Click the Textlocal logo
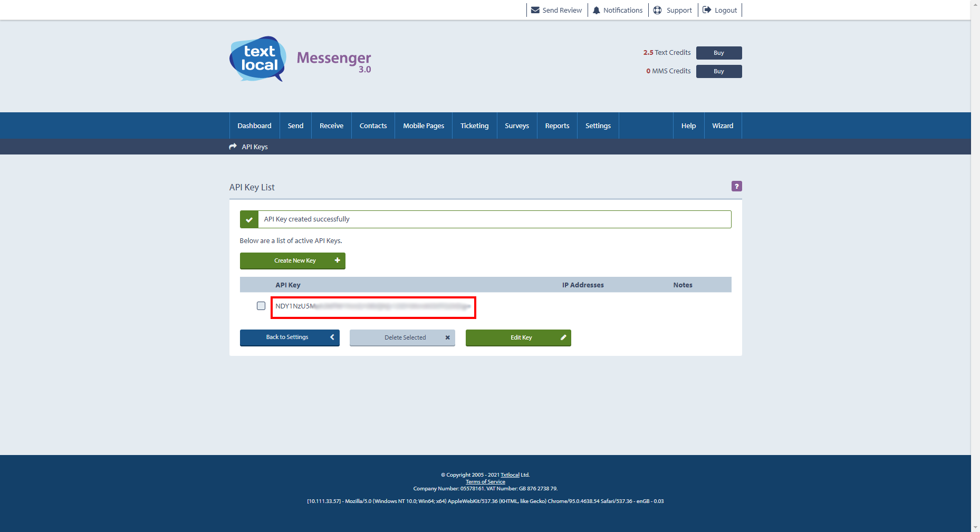This screenshot has width=980, height=532. pos(258,59)
